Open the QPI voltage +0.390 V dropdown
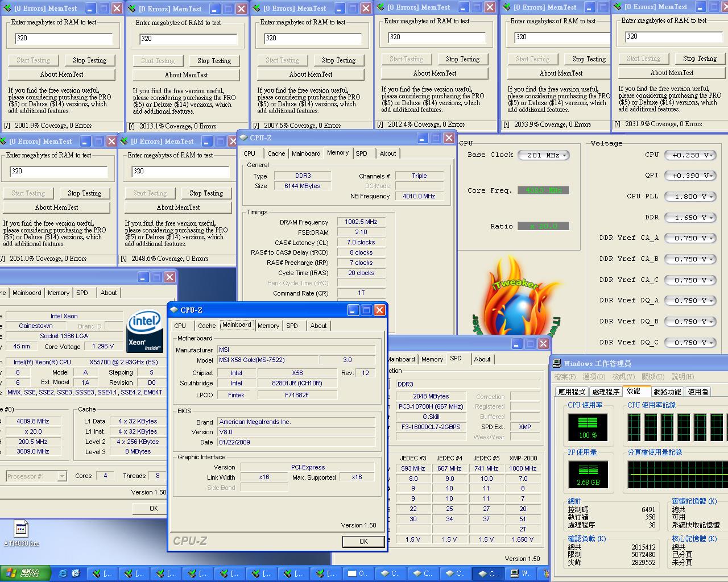 coord(690,176)
